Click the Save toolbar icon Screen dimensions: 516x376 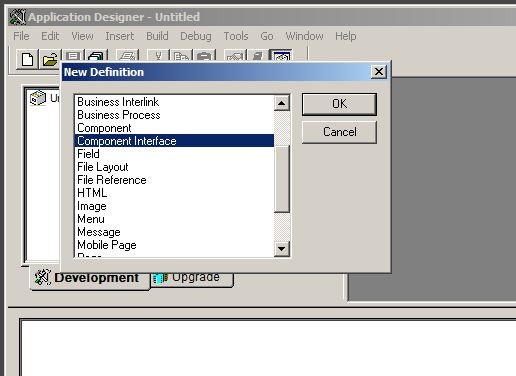[73, 55]
